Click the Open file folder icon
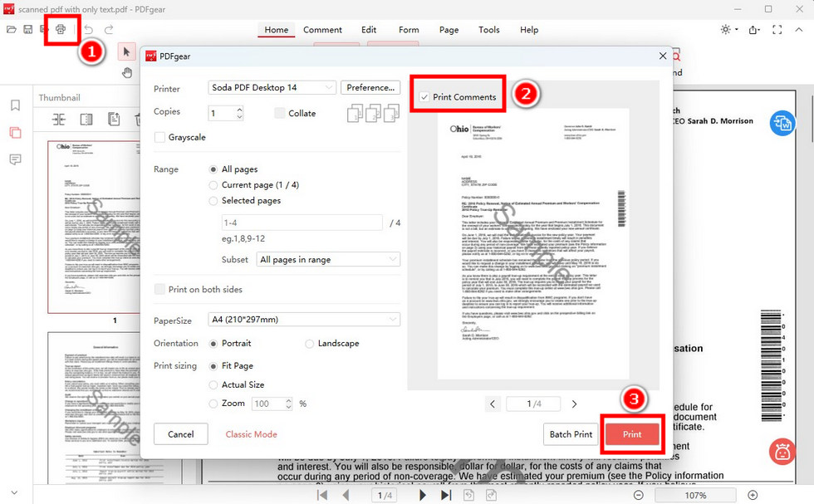 [11, 30]
